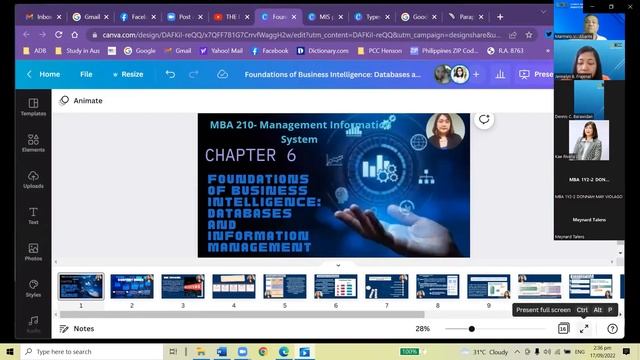This screenshot has width=640, height=360.
Task: Open Chrome from the taskbar
Action: coord(263,351)
